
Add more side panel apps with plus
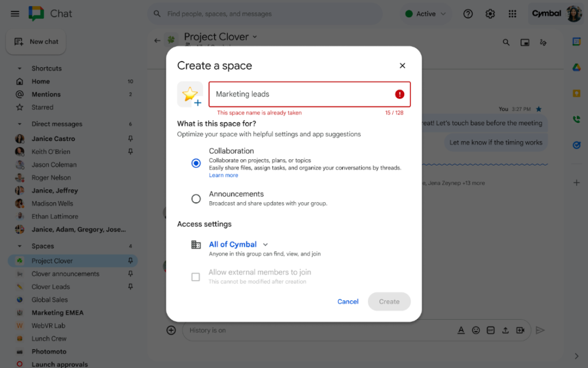click(x=577, y=183)
